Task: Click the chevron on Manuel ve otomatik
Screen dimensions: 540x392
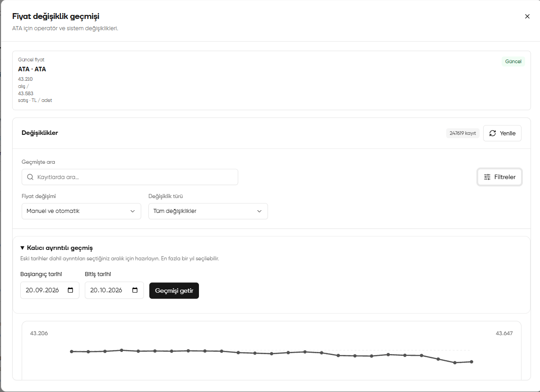Action: (x=133, y=211)
